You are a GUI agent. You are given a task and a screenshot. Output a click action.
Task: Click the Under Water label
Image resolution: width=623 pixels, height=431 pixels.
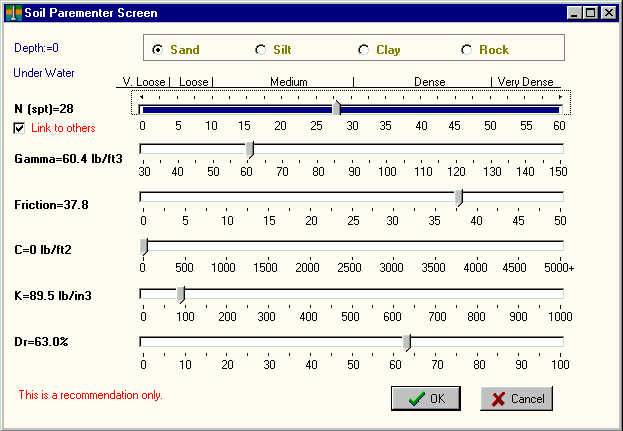click(x=44, y=73)
